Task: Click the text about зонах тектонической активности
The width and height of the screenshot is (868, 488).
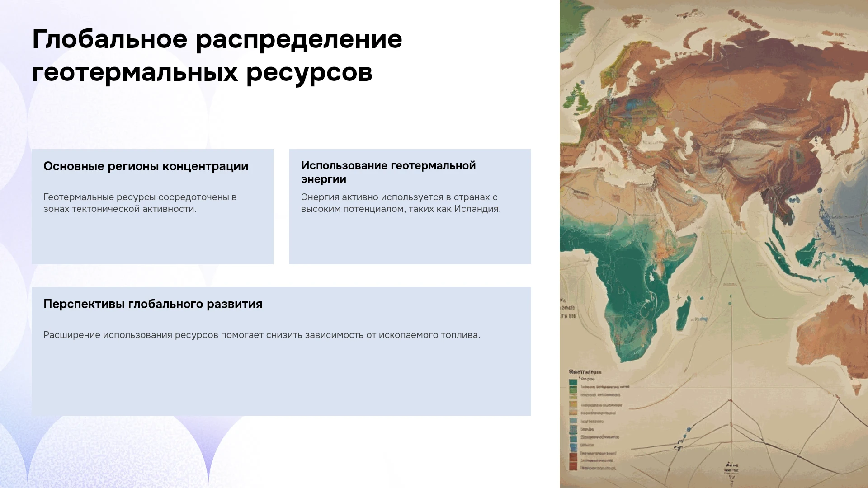Action: coord(140,203)
